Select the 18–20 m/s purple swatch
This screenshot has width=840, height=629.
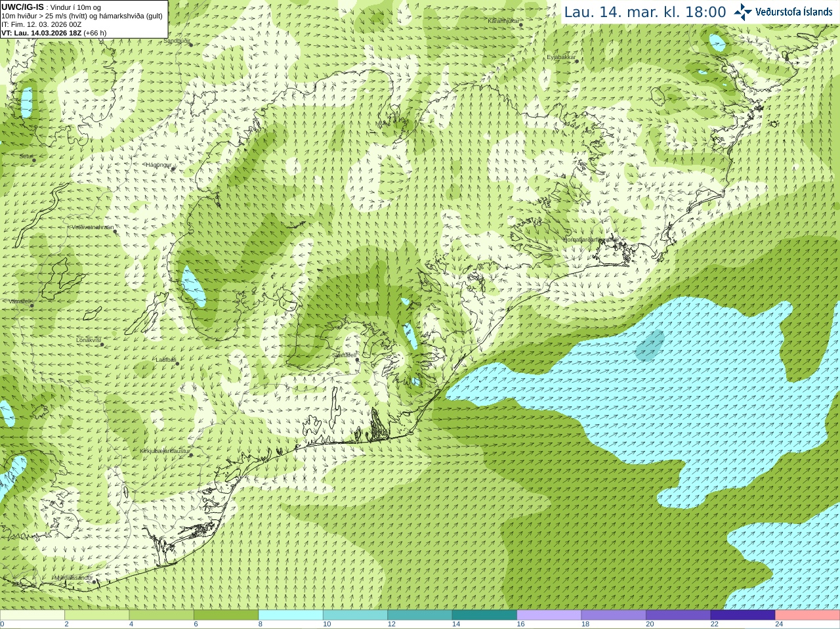(614, 615)
